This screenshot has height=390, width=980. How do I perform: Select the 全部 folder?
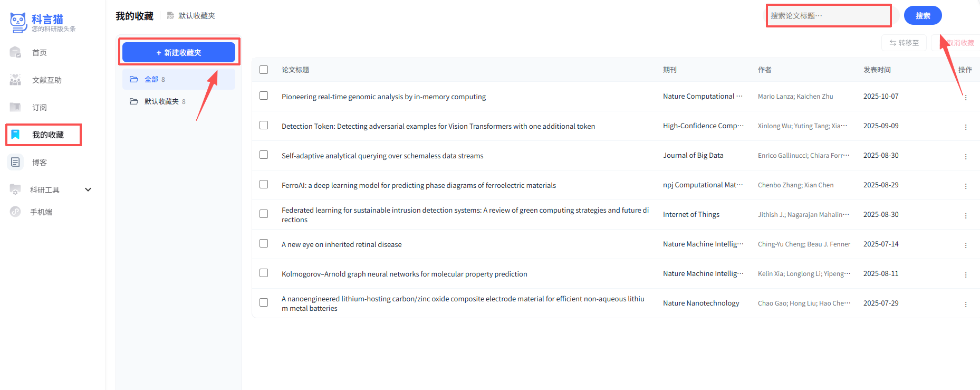tap(179, 79)
